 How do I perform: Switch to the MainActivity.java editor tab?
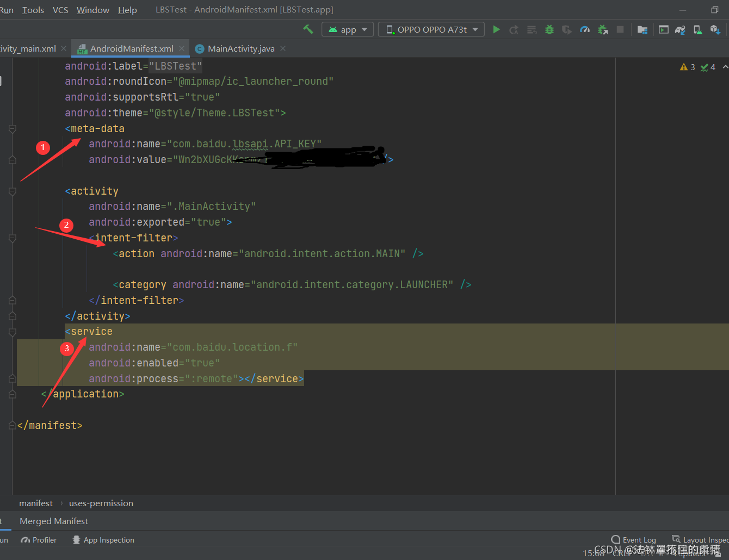241,48
